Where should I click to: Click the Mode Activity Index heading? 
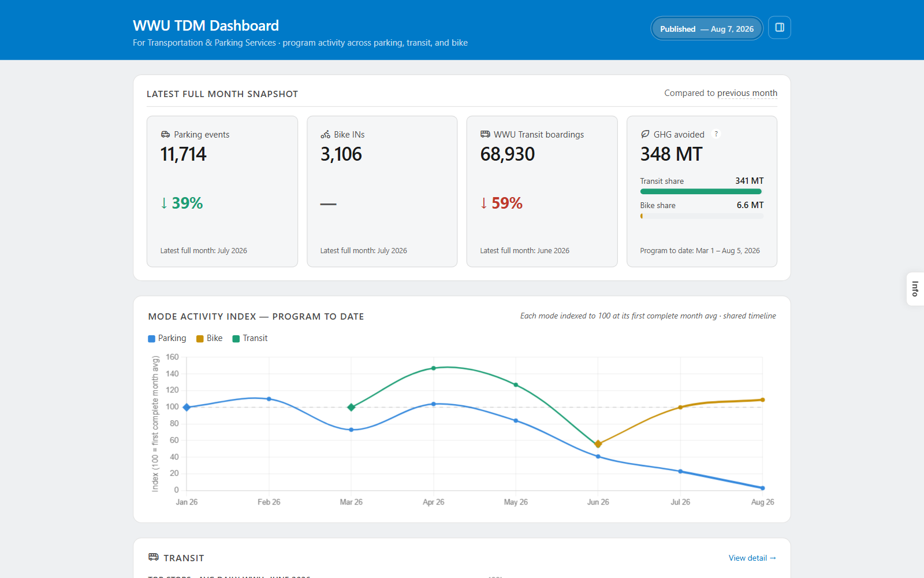click(256, 317)
